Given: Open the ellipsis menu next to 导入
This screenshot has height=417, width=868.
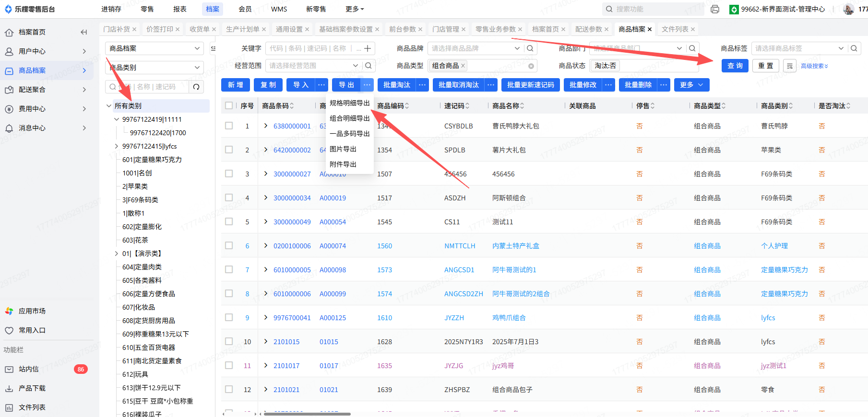Looking at the screenshot, I should tap(321, 85).
